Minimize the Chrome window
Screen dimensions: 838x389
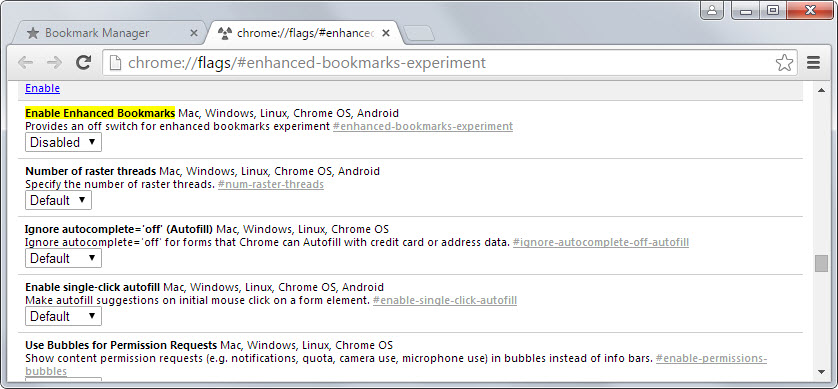pos(747,10)
